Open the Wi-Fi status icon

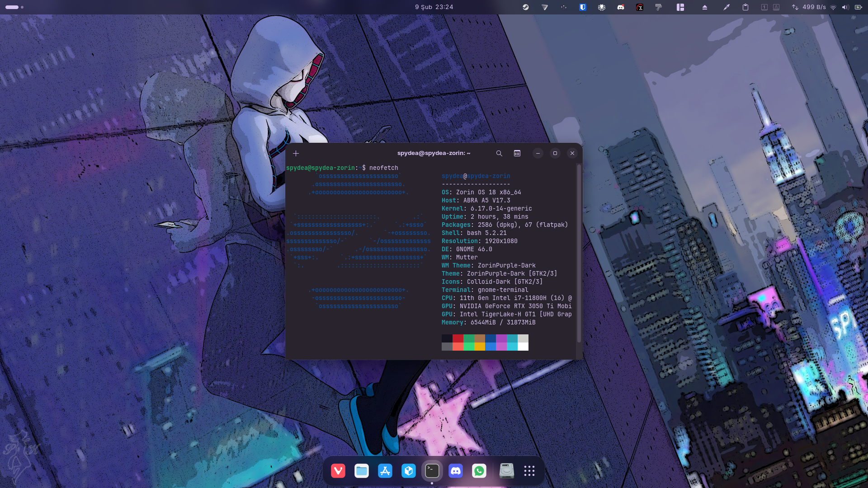pyautogui.click(x=833, y=7)
